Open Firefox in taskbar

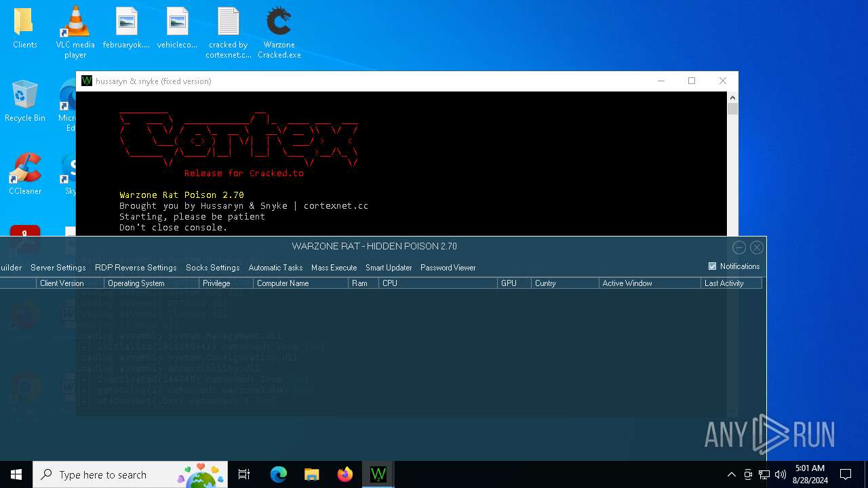(x=344, y=474)
